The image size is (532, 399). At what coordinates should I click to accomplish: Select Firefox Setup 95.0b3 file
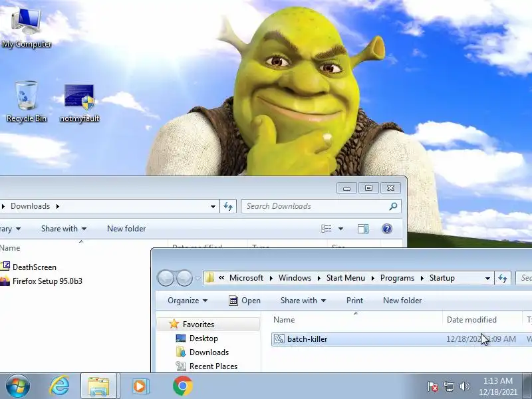tap(41, 281)
